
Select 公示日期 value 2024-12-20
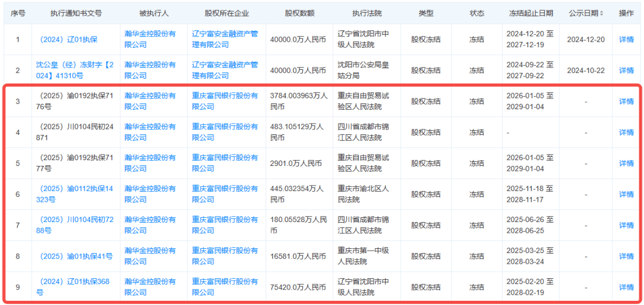pos(586,39)
